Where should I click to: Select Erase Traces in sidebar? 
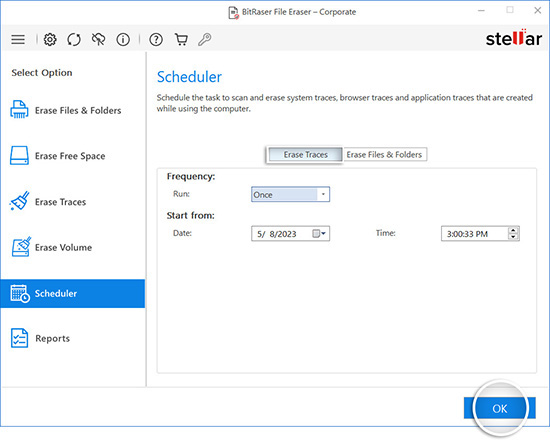[73, 202]
